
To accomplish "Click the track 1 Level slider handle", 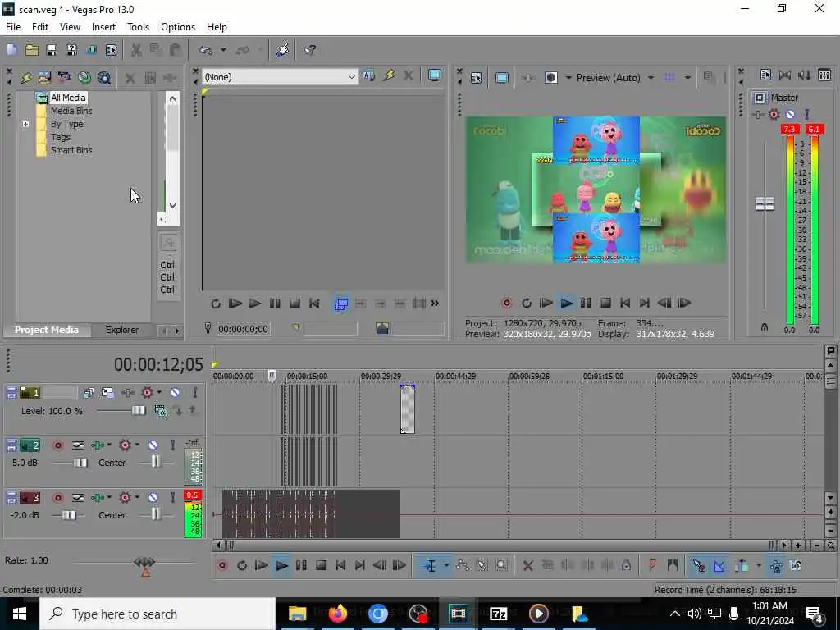I will (x=138, y=411).
